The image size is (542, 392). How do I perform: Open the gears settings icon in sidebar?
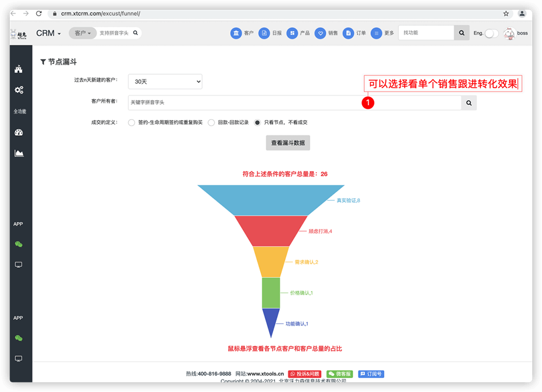[x=18, y=90]
